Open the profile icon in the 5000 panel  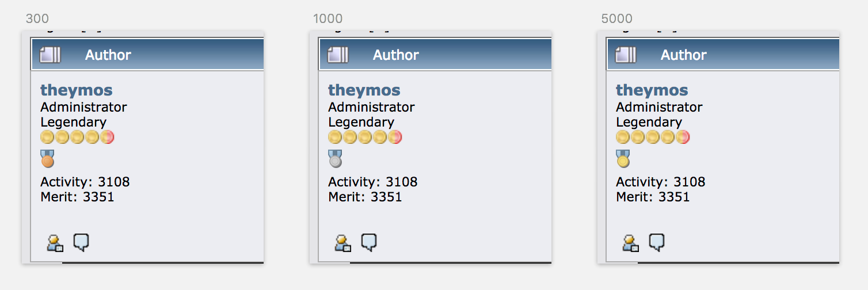point(630,243)
